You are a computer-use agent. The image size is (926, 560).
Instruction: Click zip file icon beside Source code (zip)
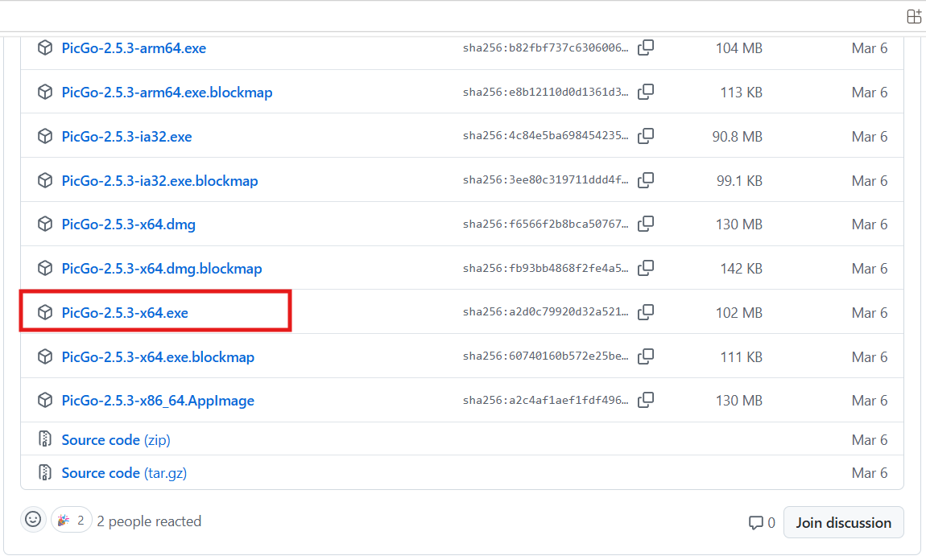tap(45, 439)
